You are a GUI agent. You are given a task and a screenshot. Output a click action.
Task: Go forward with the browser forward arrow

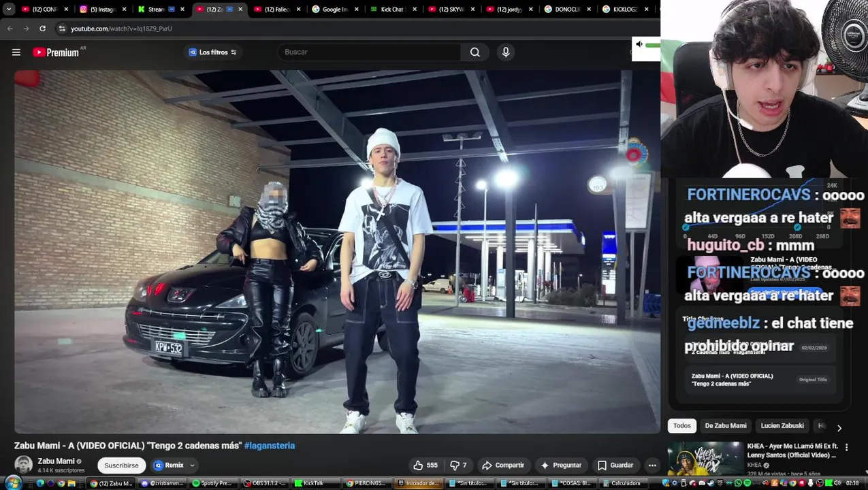26,29
